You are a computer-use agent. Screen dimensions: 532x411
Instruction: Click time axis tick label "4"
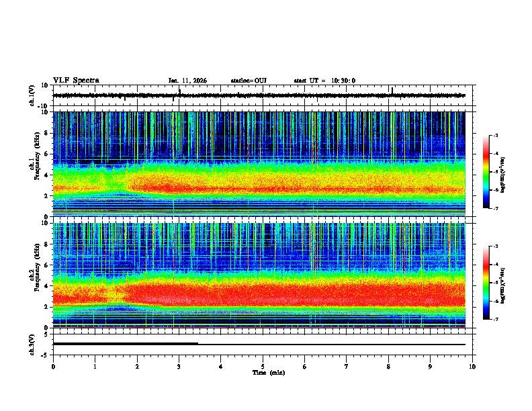point(220,367)
